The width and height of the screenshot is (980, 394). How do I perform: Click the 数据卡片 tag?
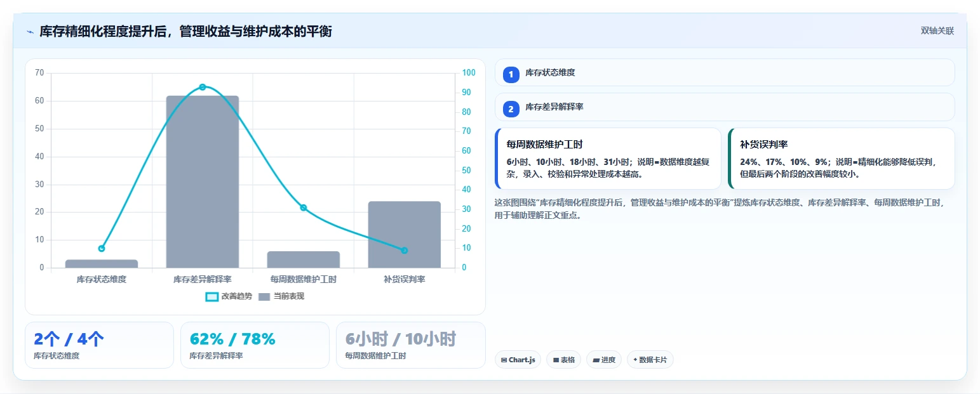(x=650, y=360)
